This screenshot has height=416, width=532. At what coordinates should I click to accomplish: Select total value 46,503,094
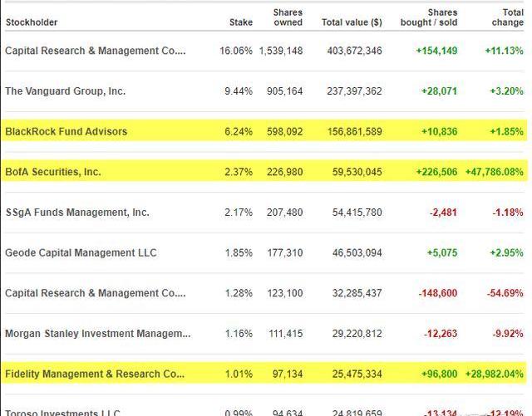[x=357, y=252]
